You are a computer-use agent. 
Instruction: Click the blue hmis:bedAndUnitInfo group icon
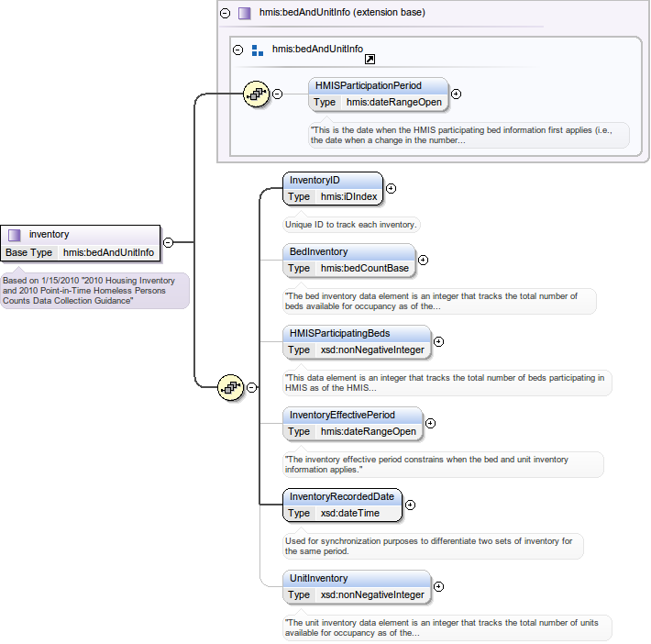258,50
